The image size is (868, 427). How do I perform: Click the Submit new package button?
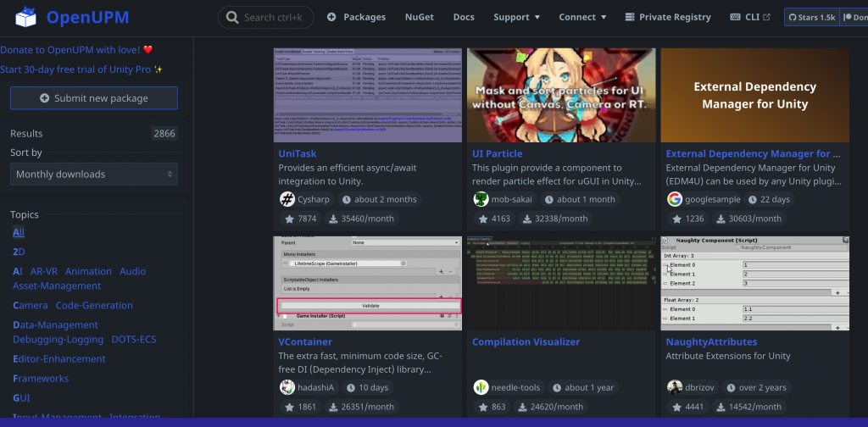[x=93, y=98]
